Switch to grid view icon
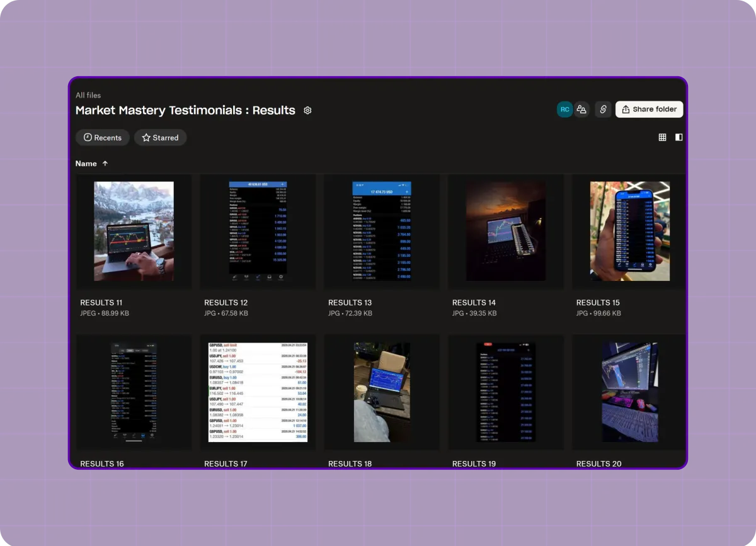The height and width of the screenshot is (546, 756). click(662, 137)
